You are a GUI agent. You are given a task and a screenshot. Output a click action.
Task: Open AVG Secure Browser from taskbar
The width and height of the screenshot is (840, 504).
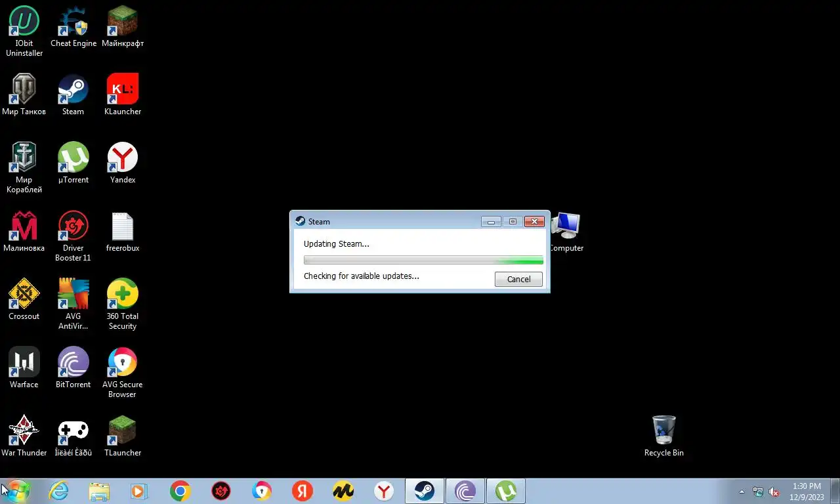(x=262, y=491)
